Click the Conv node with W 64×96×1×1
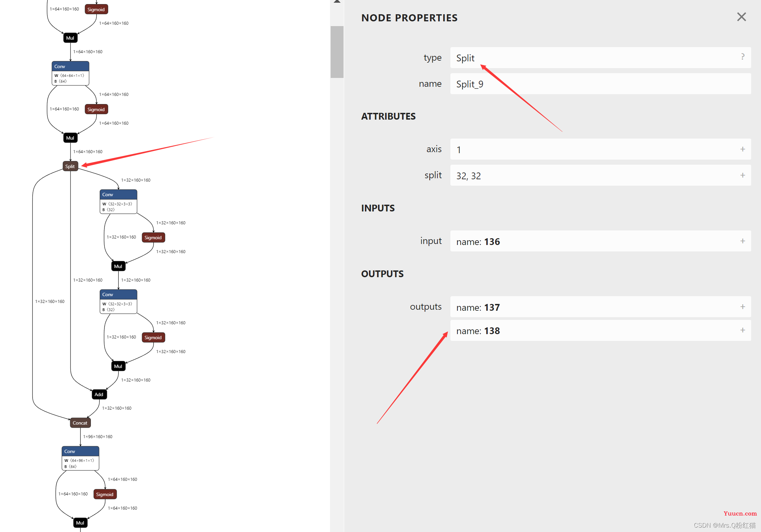The width and height of the screenshot is (761, 532). tap(80, 458)
